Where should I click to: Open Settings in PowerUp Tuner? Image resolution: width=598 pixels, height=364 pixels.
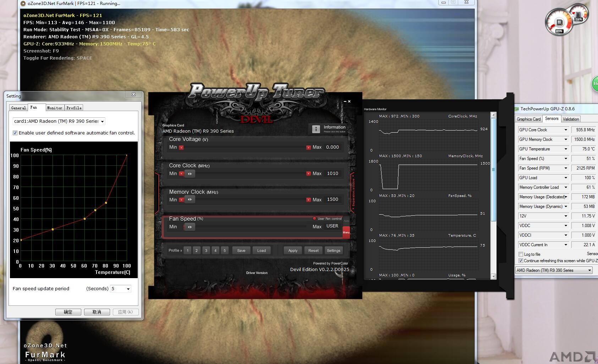pos(334,250)
